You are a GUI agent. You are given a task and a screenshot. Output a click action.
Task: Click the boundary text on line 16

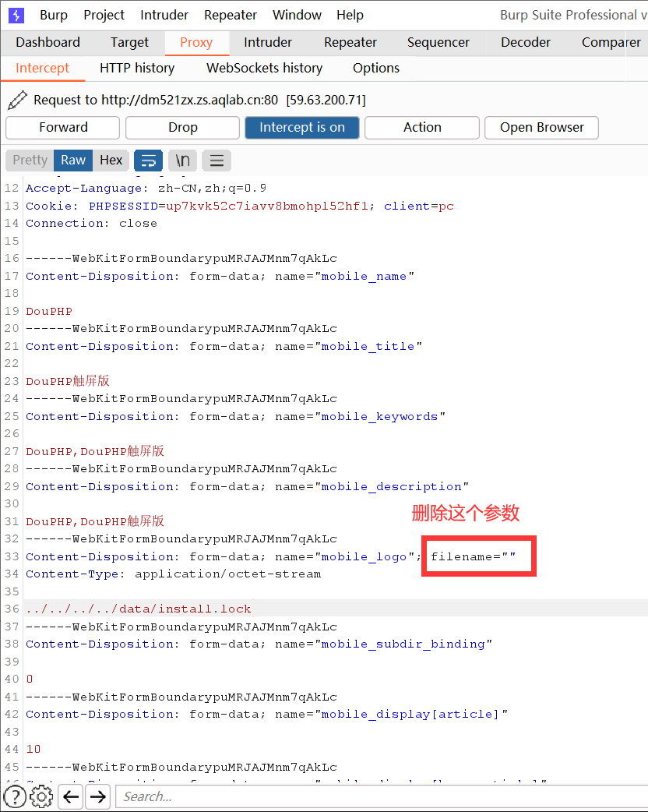[x=181, y=259]
